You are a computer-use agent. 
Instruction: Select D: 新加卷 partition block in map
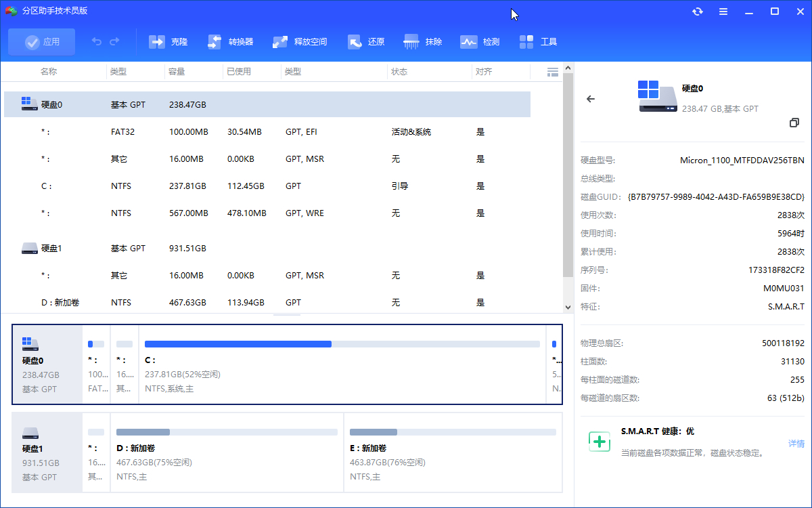click(x=227, y=452)
